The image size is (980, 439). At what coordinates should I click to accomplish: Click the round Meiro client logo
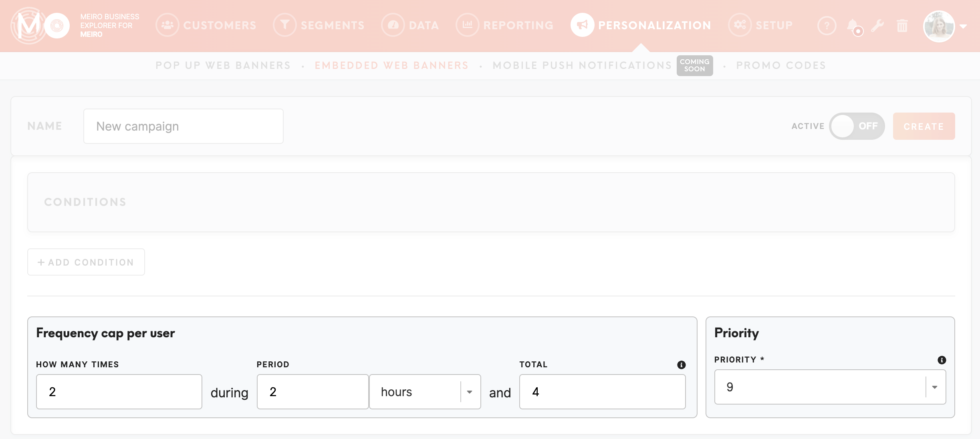pyautogui.click(x=57, y=26)
